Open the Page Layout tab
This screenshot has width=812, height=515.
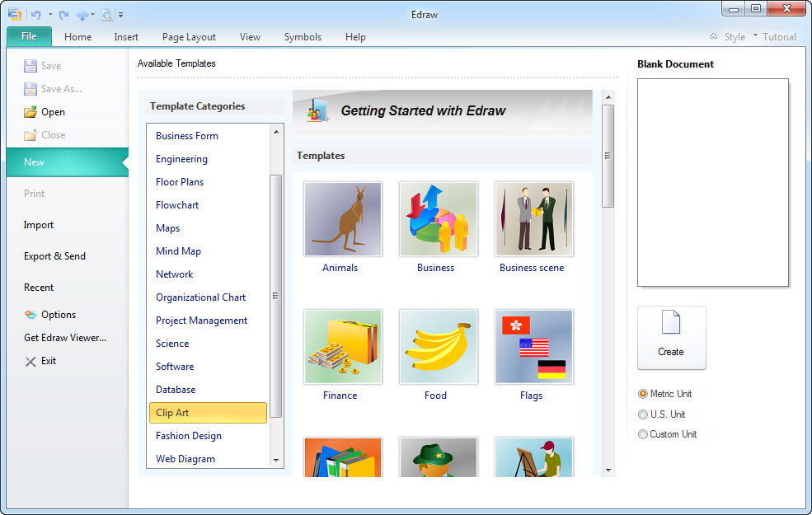[x=189, y=37]
